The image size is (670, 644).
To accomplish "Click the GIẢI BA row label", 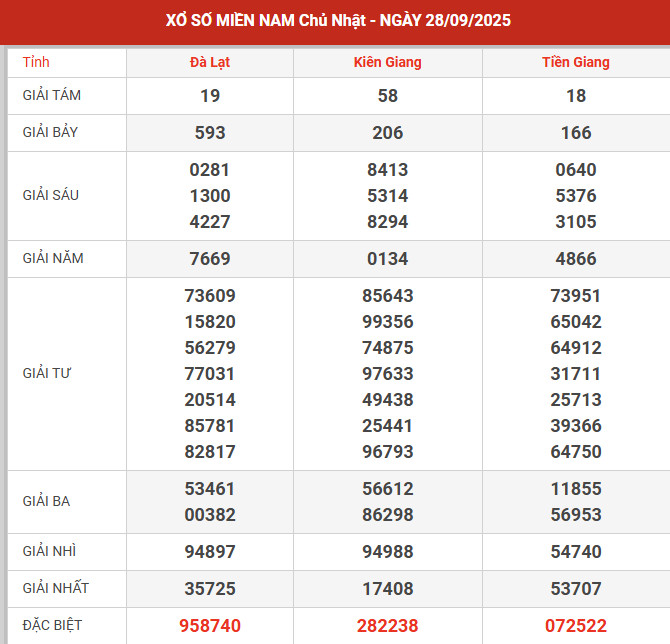I will click(x=46, y=501).
